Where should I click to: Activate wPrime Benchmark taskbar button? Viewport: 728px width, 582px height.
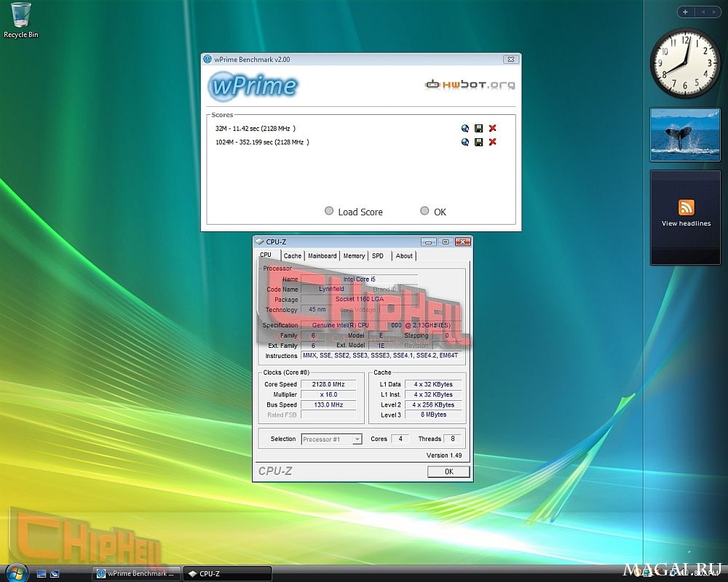(x=136, y=574)
